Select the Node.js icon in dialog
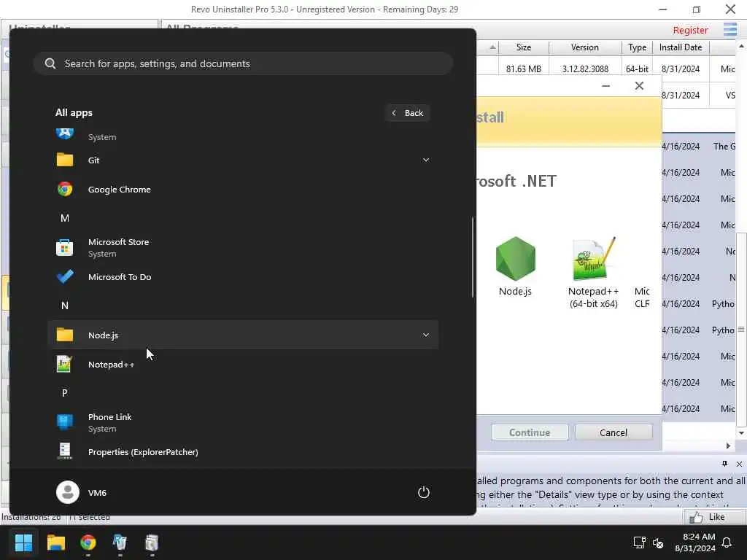The height and width of the screenshot is (560, 747). (x=515, y=267)
